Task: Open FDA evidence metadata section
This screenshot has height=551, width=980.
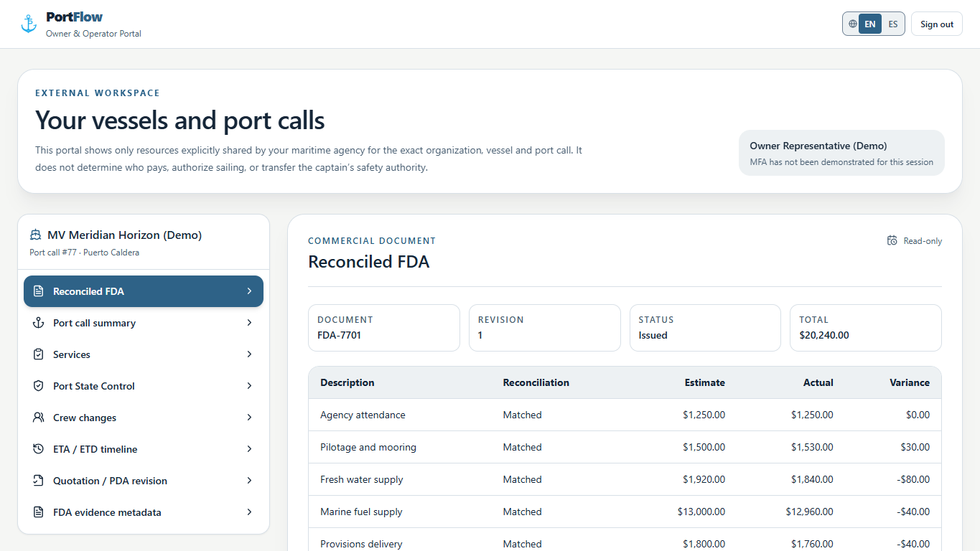Action: [144, 512]
